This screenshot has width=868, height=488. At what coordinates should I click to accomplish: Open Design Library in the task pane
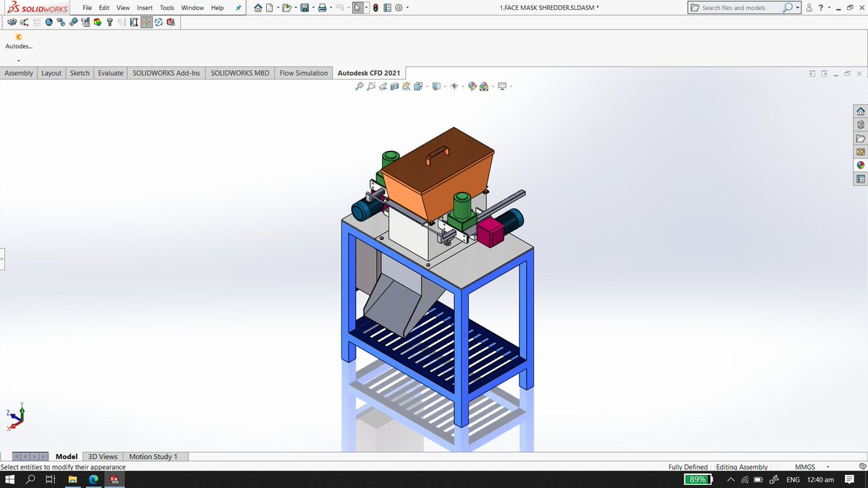tap(861, 125)
